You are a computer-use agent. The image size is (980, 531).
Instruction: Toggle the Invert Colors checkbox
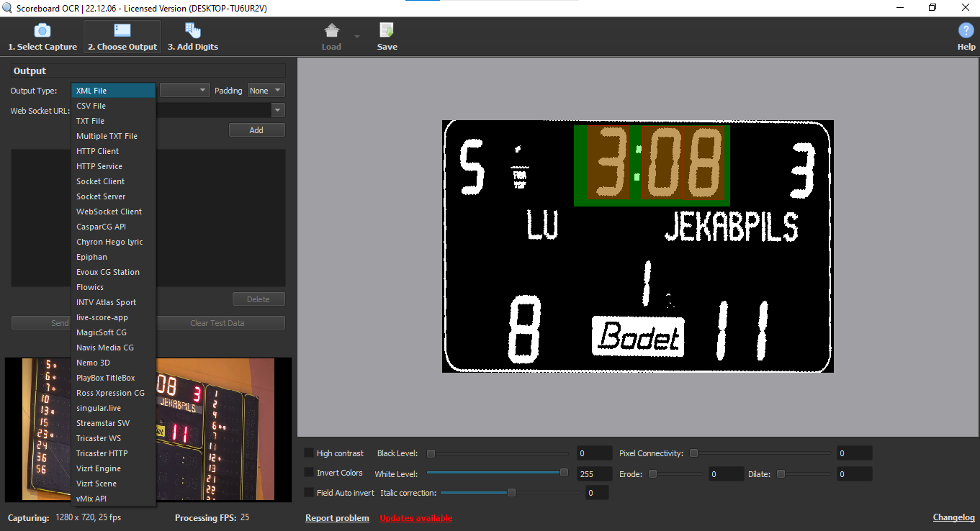(x=309, y=473)
